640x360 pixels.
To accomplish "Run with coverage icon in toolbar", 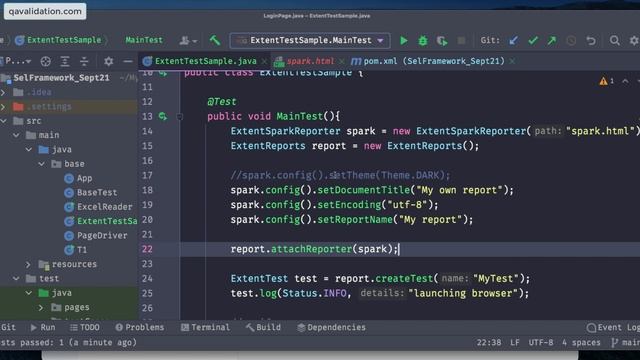I will click(442, 40).
